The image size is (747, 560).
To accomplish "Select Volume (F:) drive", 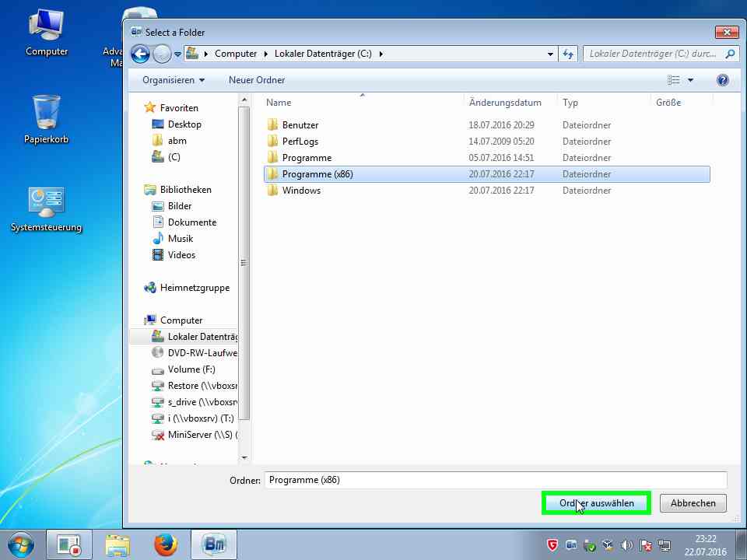I will point(191,369).
